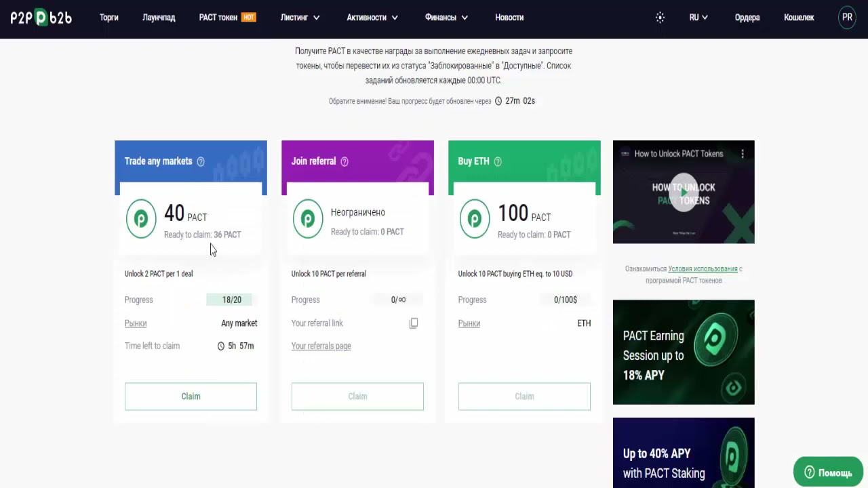Click the 0/∞ referral progress indicator
The height and width of the screenshot is (488, 868).
click(x=399, y=300)
